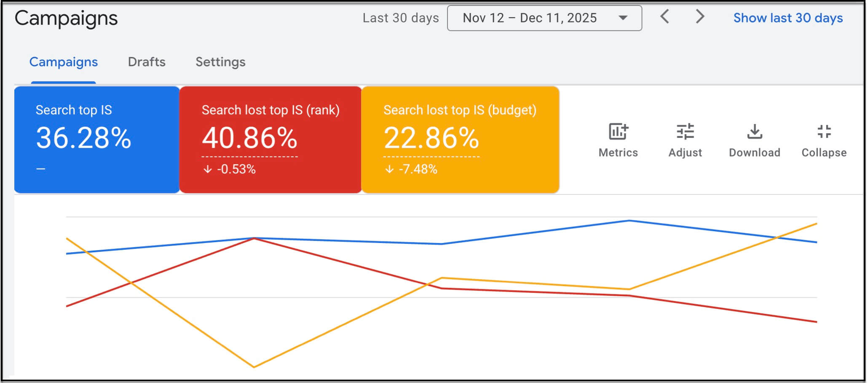Open the Drafts tab
Viewport: 868px width, 383px height.
[x=147, y=62]
